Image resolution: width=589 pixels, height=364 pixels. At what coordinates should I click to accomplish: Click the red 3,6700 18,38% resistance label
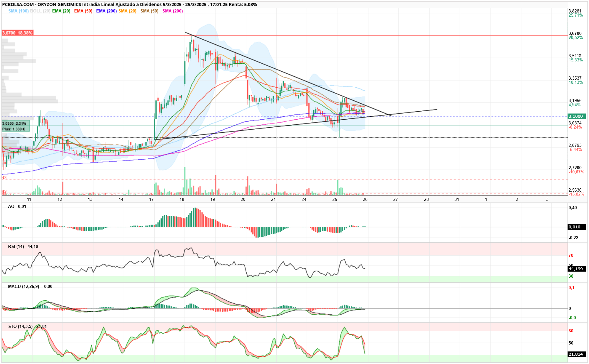pyautogui.click(x=17, y=33)
